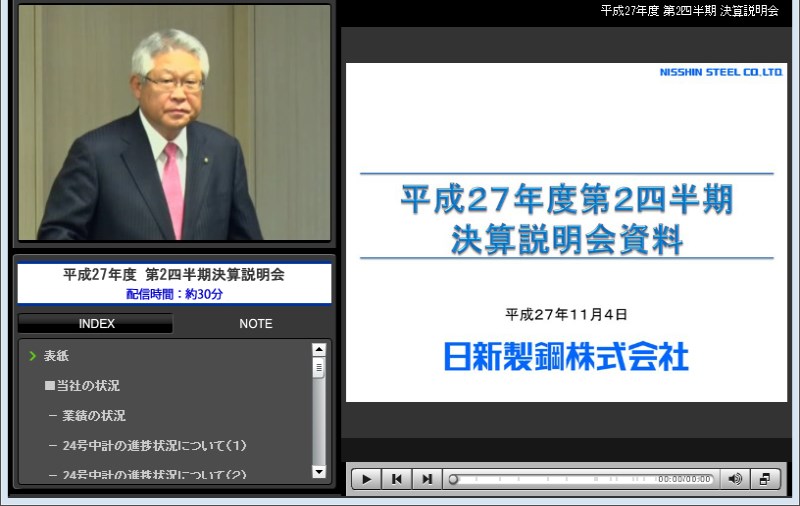
Task: Switch the layout with the window-swap icon
Action: (765, 479)
